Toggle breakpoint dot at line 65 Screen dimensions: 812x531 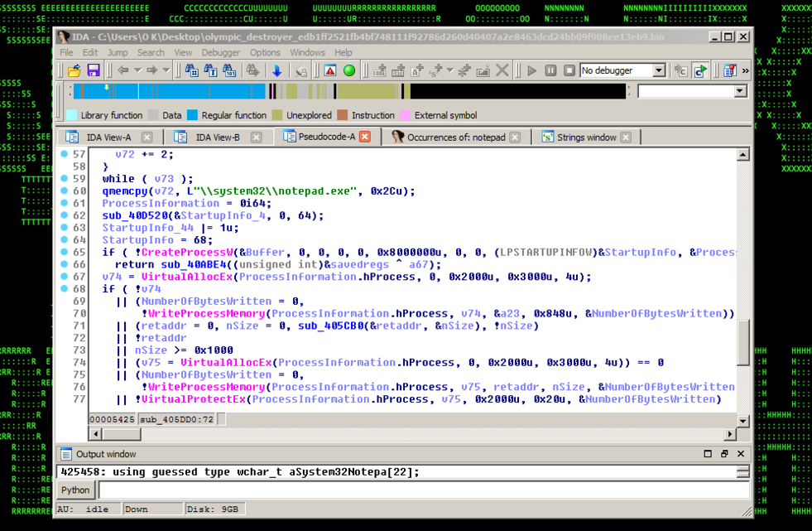pos(65,252)
